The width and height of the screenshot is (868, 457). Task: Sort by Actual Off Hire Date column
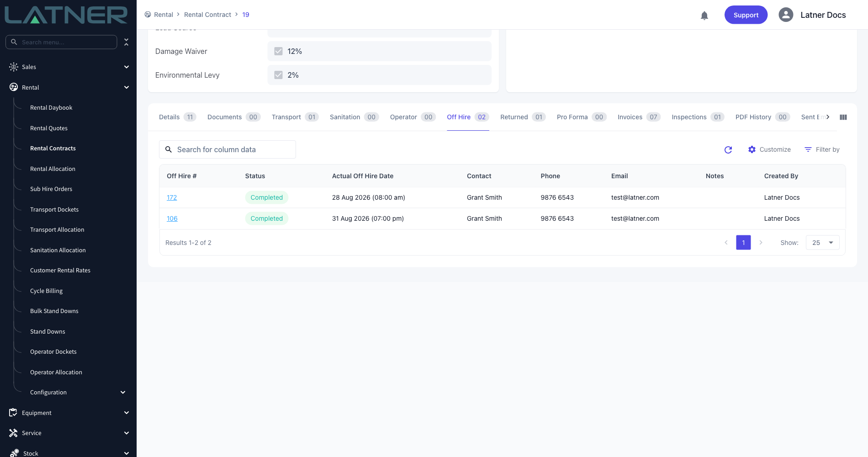point(363,176)
